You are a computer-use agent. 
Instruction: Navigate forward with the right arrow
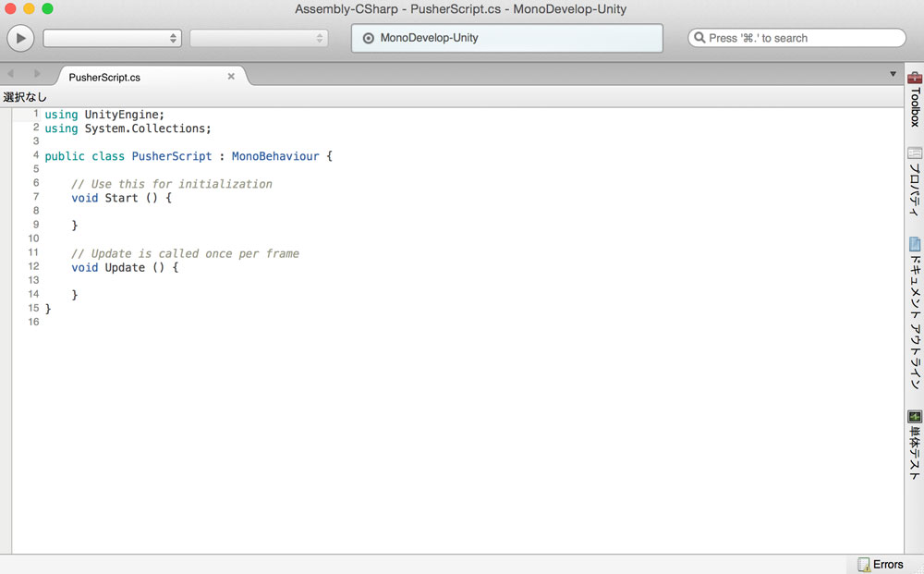(x=37, y=74)
